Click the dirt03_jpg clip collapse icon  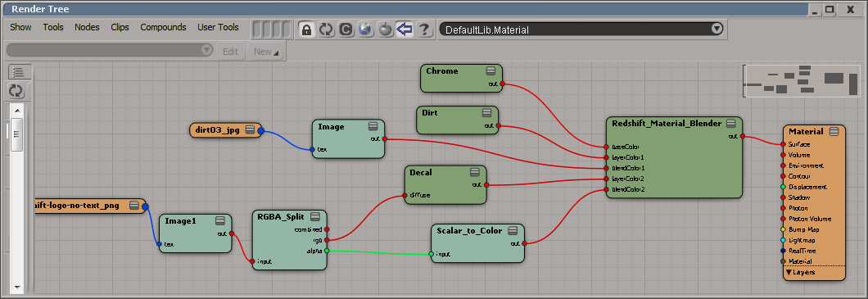tap(250, 130)
